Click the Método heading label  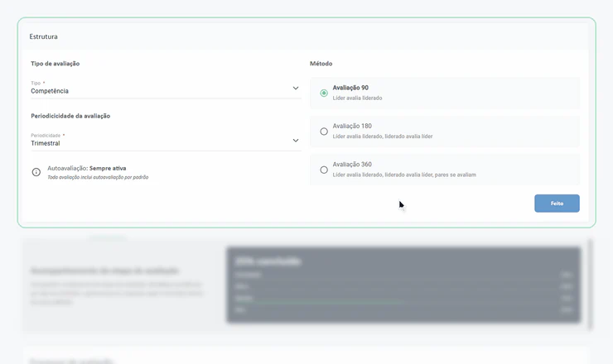click(321, 63)
